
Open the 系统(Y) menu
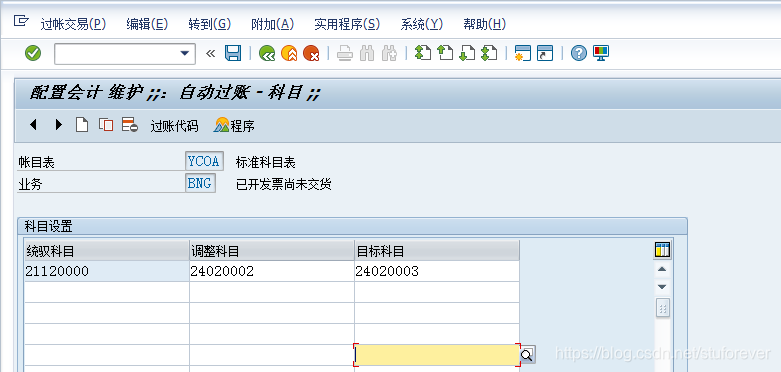click(x=421, y=24)
